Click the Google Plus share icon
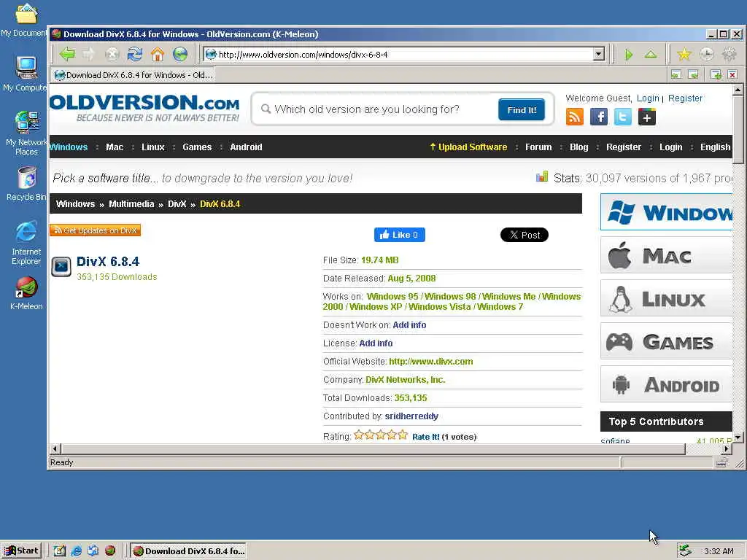This screenshot has height=560, width=747. pos(647,117)
